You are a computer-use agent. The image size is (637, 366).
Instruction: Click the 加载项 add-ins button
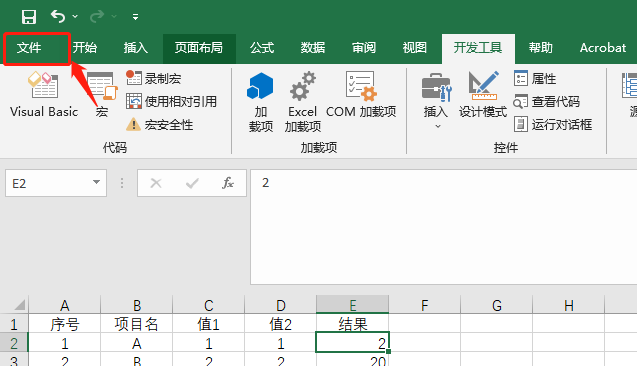(261, 102)
